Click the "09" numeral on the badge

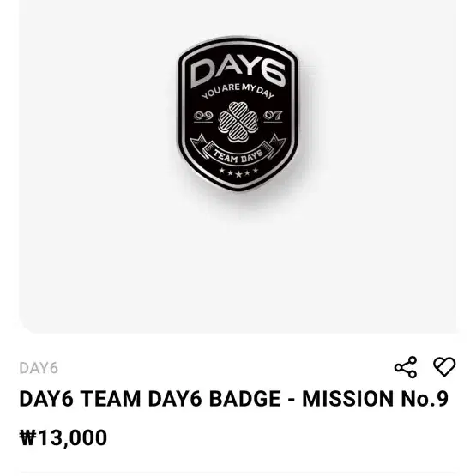[203, 117]
